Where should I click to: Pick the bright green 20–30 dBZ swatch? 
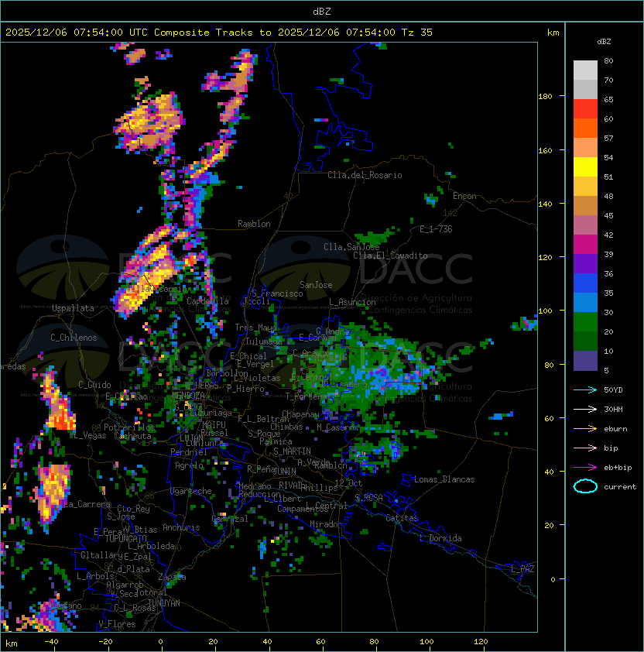(585, 321)
